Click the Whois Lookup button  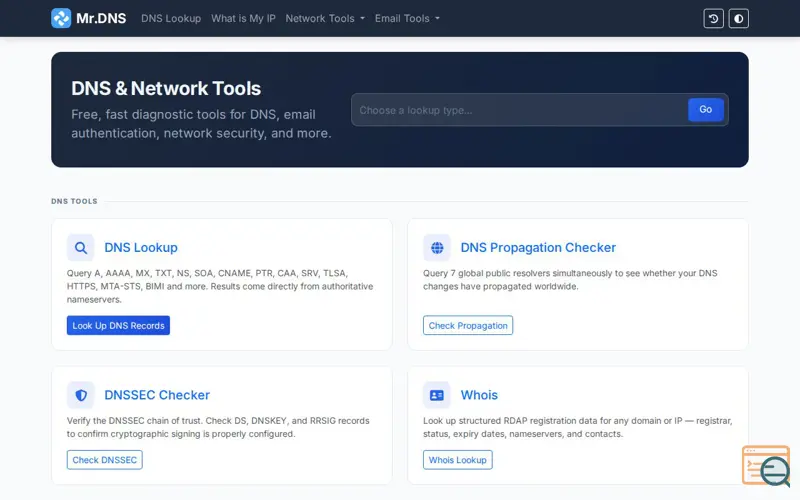(458, 460)
